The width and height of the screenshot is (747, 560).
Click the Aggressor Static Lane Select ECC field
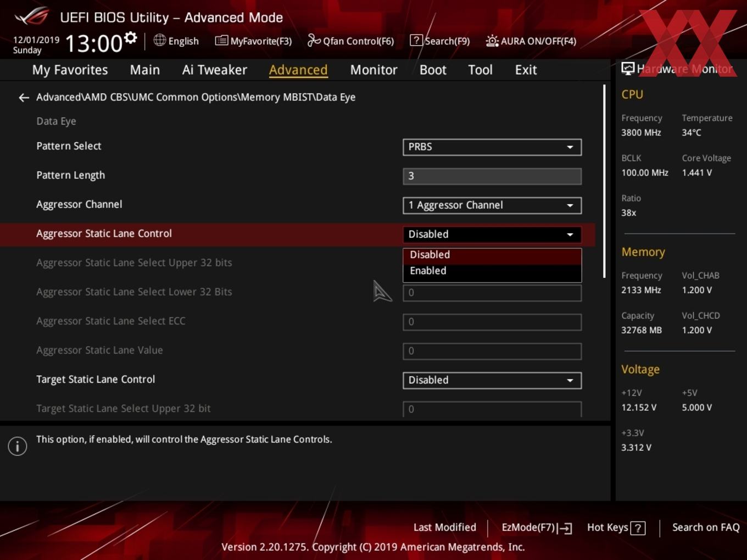492,322
